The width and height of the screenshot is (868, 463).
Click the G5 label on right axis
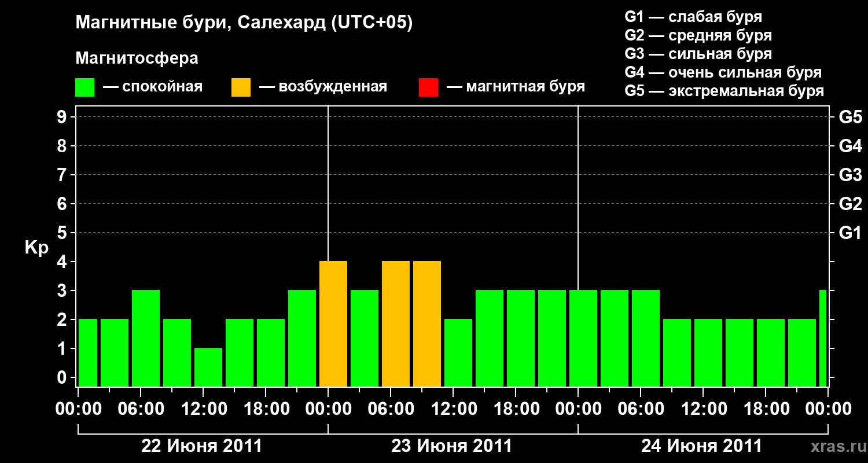pos(850,117)
